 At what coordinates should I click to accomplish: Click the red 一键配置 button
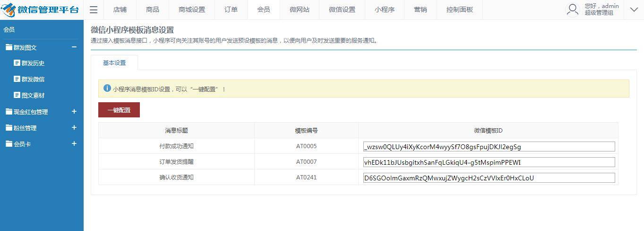click(119, 110)
